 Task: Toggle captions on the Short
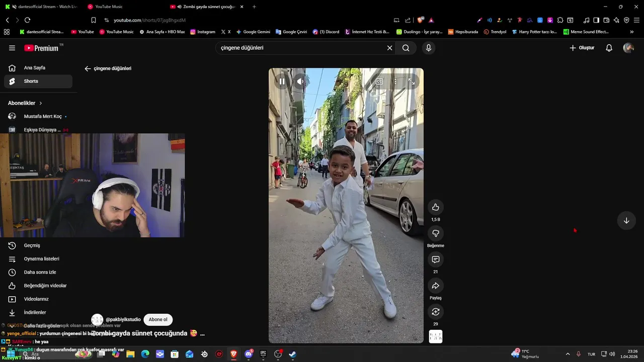[x=379, y=81]
